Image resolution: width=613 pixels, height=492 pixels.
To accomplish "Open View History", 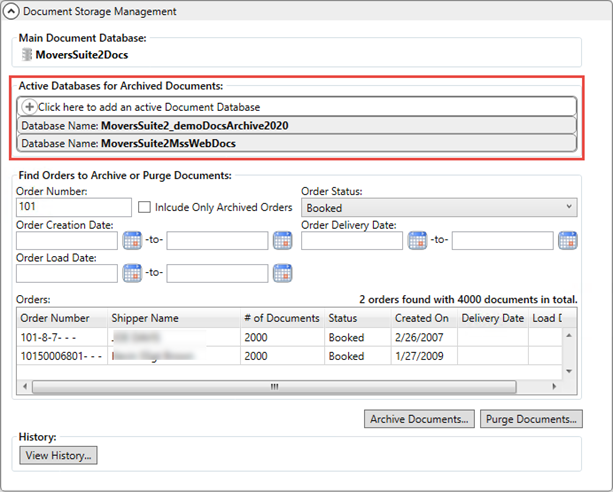I will click(58, 456).
